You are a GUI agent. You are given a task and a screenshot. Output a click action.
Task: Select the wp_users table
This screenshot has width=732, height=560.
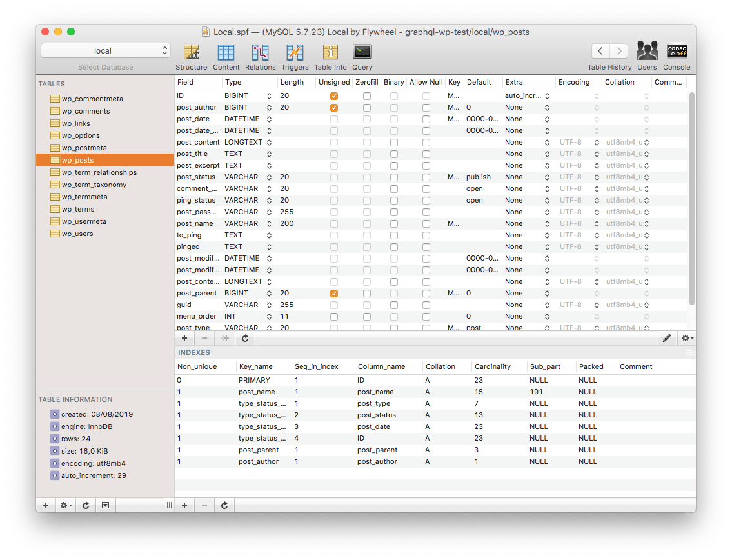(x=77, y=234)
